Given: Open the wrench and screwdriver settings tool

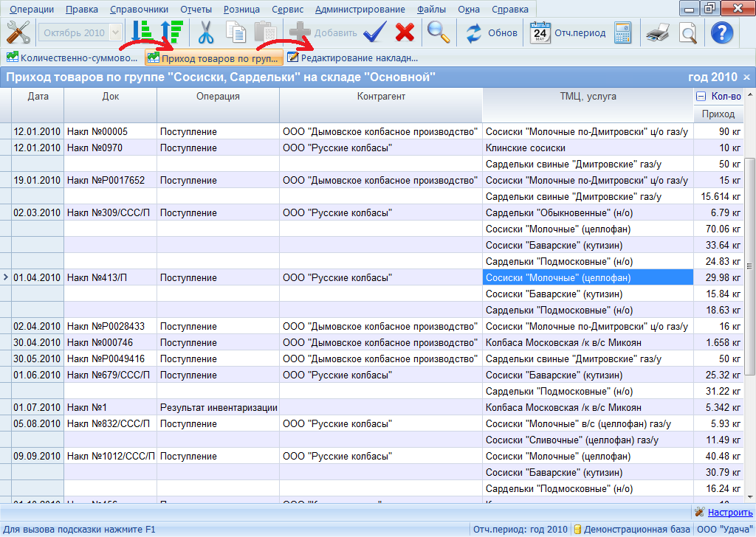Looking at the screenshot, I should click(18, 32).
